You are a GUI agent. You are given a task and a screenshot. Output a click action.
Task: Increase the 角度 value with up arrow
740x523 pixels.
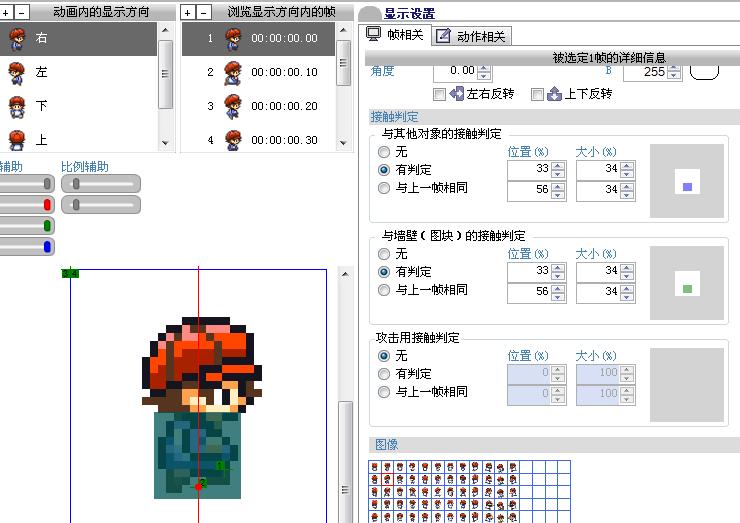click(x=484, y=69)
